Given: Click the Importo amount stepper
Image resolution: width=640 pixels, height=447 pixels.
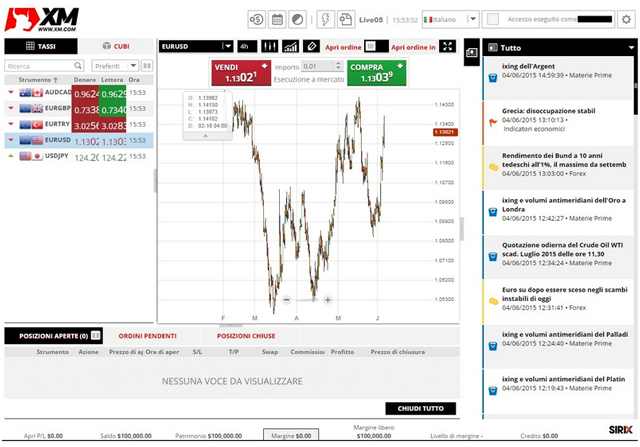Looking at the screenshot, I should click(x=334, y=67).
